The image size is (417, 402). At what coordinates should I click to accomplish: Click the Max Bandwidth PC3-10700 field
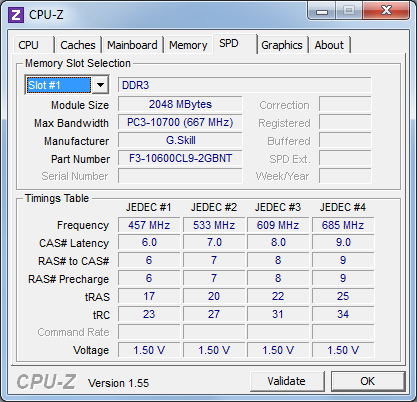[180, 122]
